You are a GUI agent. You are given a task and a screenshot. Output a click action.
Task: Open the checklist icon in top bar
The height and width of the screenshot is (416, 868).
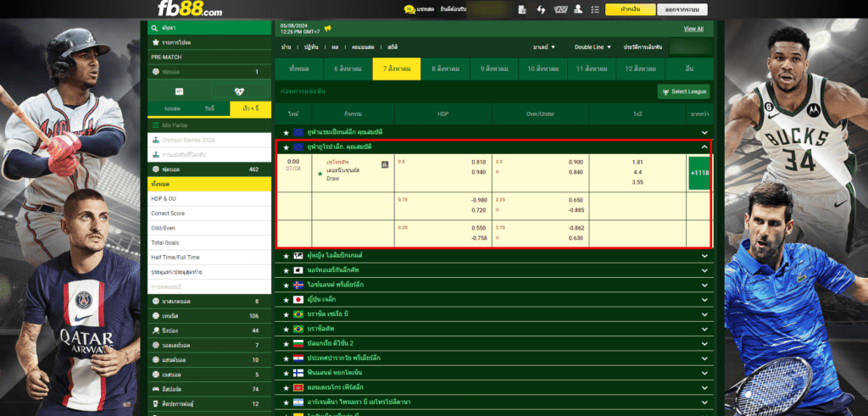coord(595,9)
